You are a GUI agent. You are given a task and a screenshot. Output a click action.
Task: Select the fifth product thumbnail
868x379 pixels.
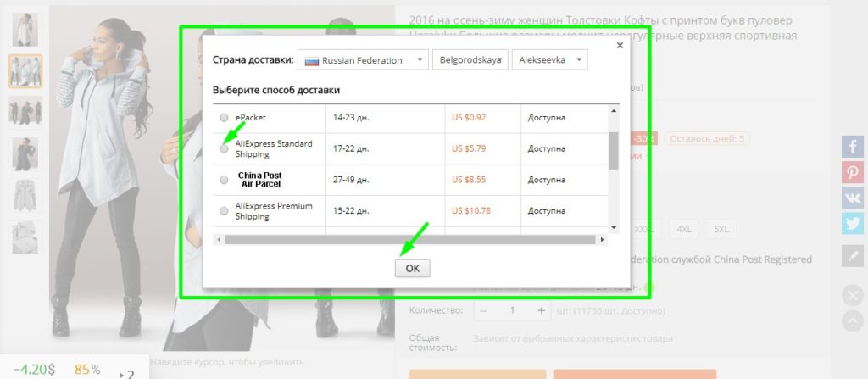25,196
